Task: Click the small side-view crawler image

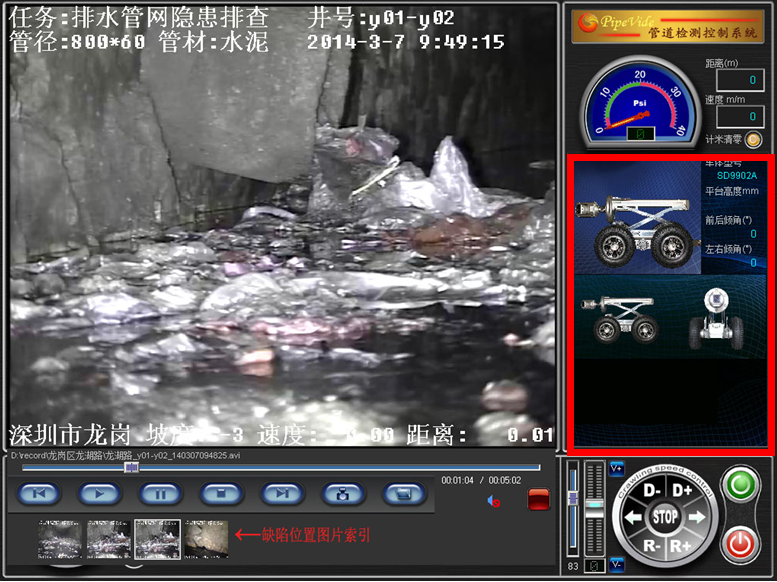Action: [620, 320]
